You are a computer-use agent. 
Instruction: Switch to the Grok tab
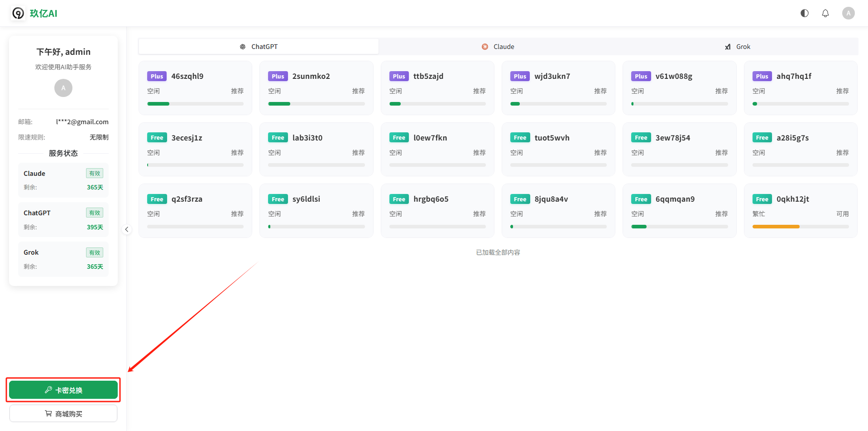738,47
